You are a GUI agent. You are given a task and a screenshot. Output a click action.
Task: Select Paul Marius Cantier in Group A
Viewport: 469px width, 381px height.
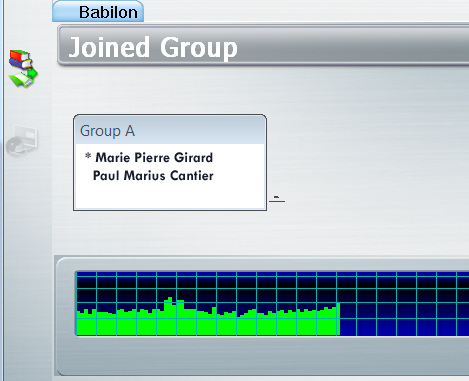[153, 175]
